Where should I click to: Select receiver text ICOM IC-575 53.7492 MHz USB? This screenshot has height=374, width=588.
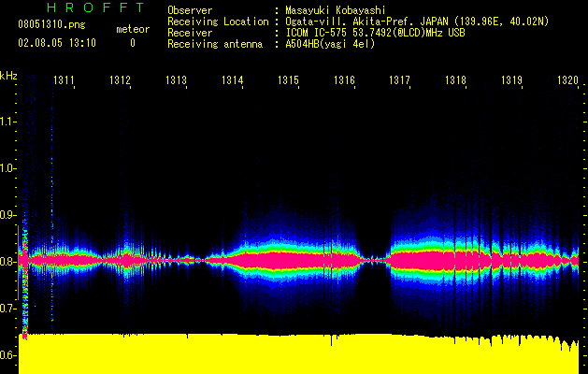point(375,33)
